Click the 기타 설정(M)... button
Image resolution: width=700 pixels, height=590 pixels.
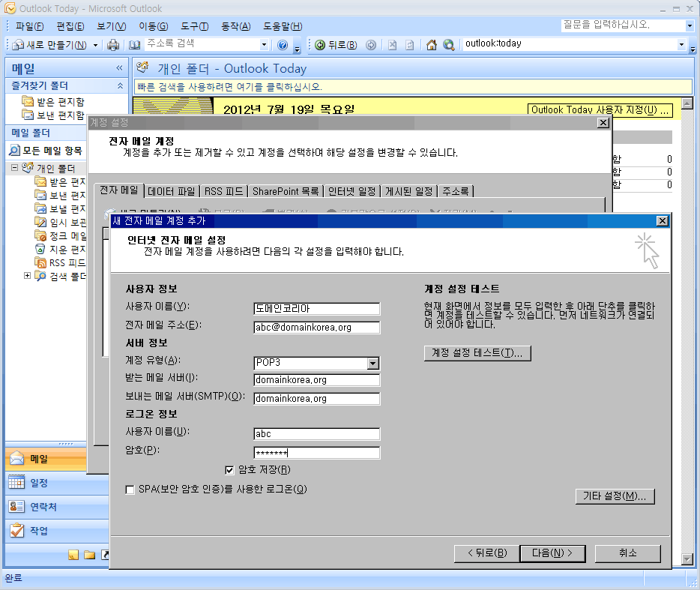615,496
